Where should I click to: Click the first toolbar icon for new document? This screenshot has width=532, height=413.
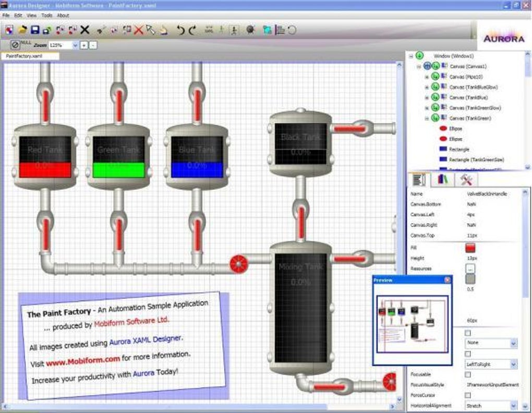click(9, 30)
